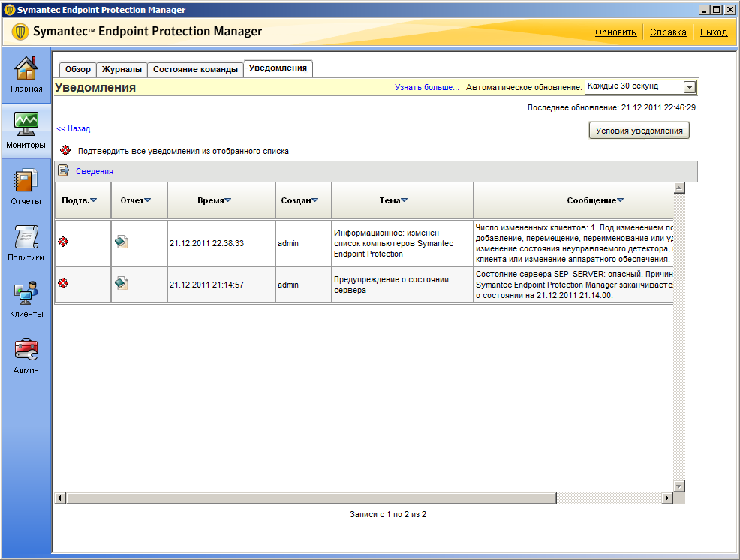Open the auto-refresh interval dropdown
Screen dimensions: 740x560
pyautogui.click(x=690, y=87)
